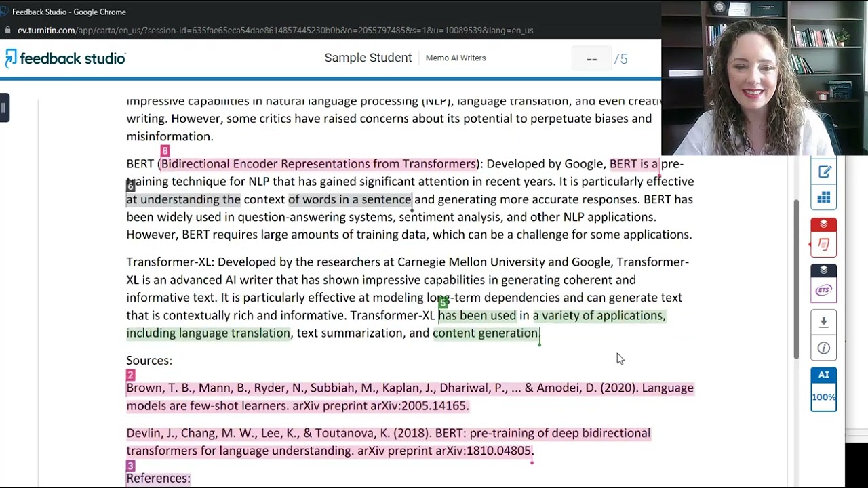Click the grade entry box showing dashes

click(591, 59)
